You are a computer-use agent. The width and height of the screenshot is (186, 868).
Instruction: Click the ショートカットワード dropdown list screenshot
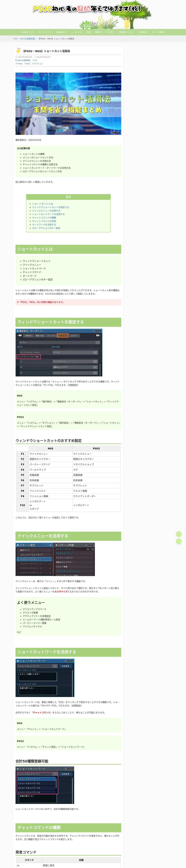[45, 785]
